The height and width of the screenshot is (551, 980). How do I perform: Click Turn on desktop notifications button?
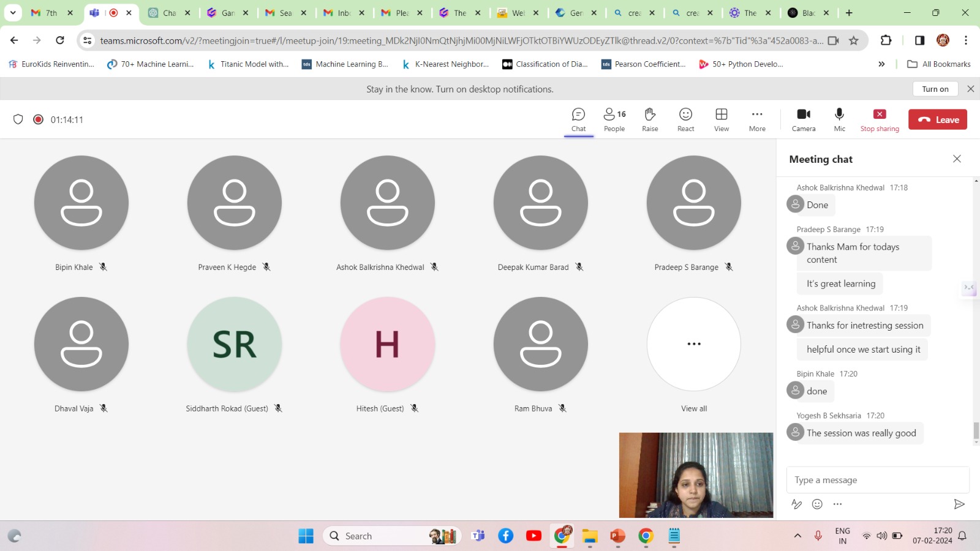pos(935,89)
